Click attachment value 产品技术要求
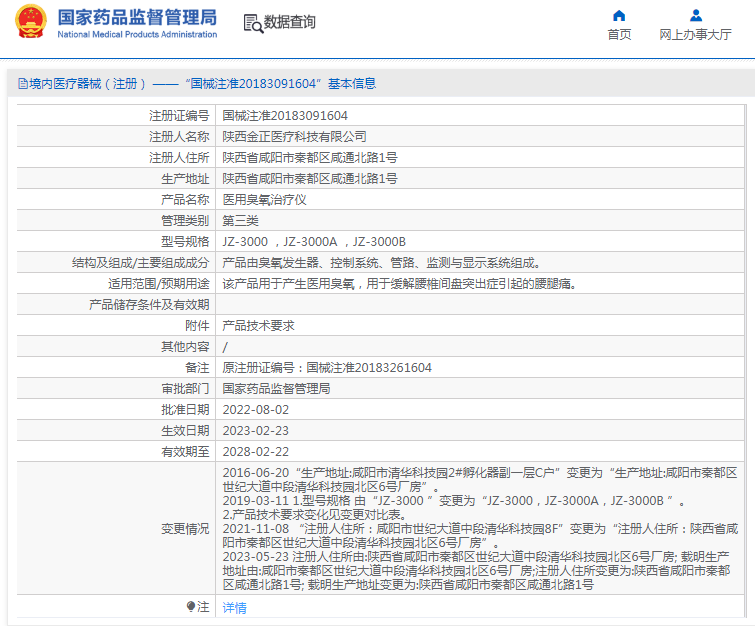Screen dimensions: 755x626 [x=258, y=326]
